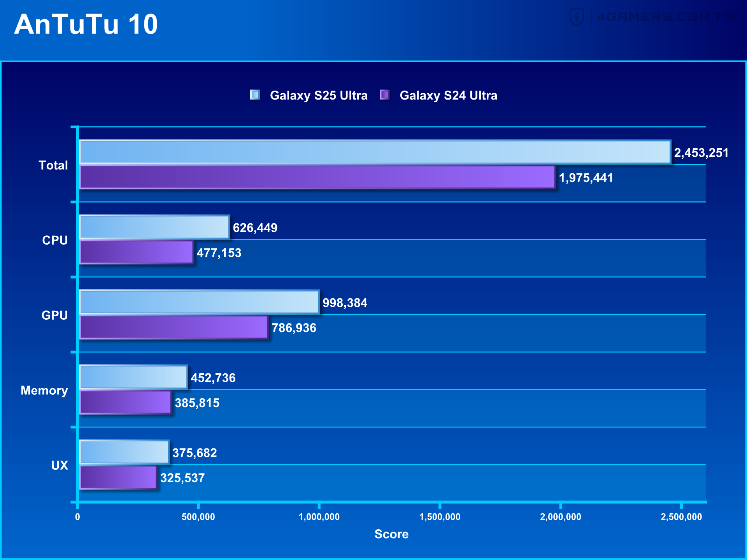Click the S25 Ultra Memory bar

click(x=133, y=377)
